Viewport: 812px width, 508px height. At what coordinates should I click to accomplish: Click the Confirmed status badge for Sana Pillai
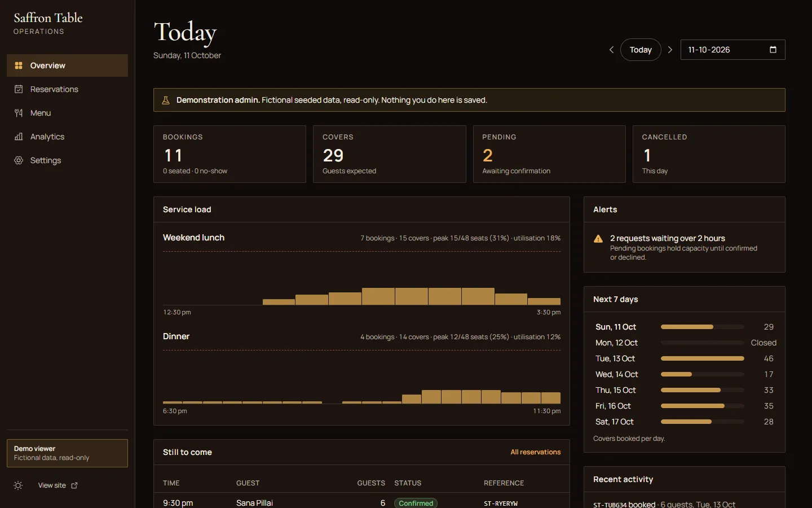(x=416, y=503)
